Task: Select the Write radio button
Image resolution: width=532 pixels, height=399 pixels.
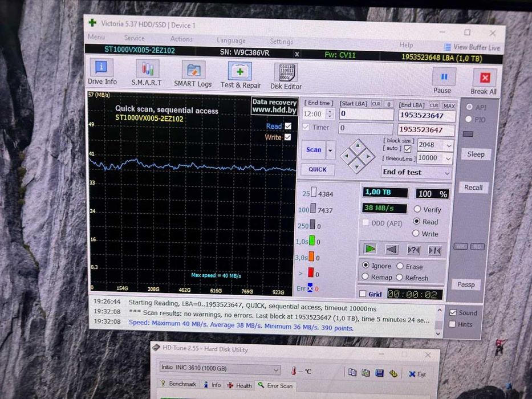Action: 416,233
